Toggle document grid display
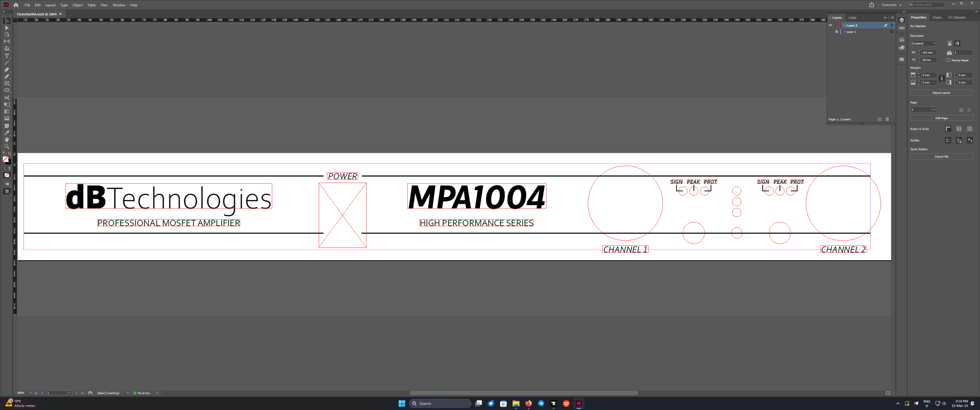Screen dimensions: 980x410 pos(969,129)
